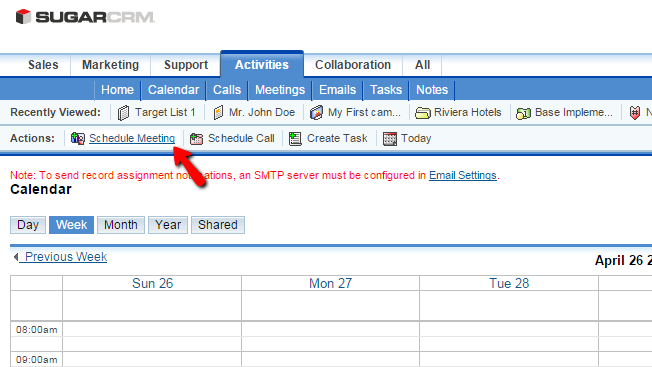Click the Today calendar icon
This screenshot has width=652, height=367.
coord(390,138)
